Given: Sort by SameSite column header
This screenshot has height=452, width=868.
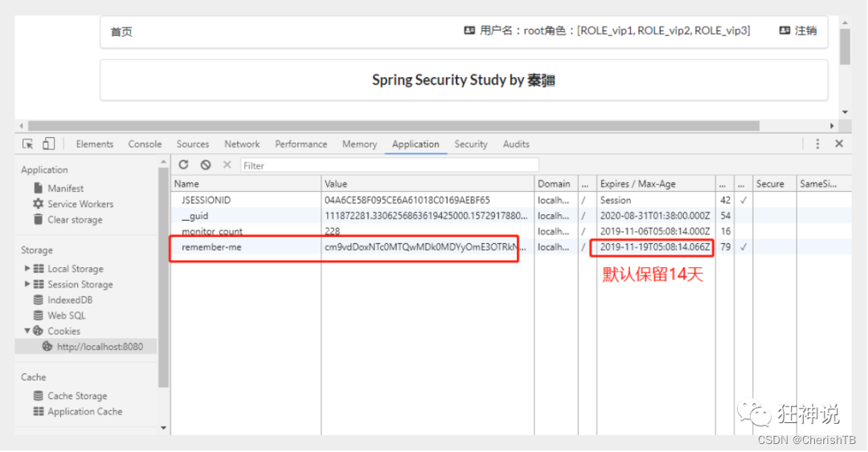Looking at the screenshot, I should click(x=824, y=184).
